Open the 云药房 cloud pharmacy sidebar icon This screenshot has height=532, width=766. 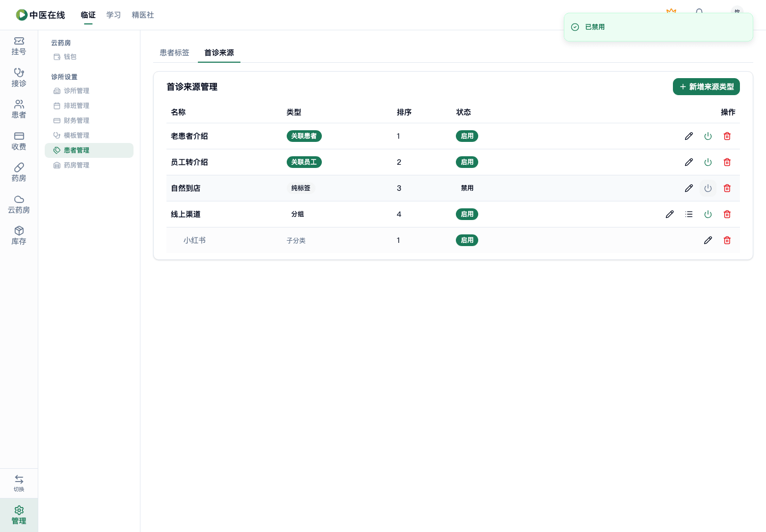point(19,205)
